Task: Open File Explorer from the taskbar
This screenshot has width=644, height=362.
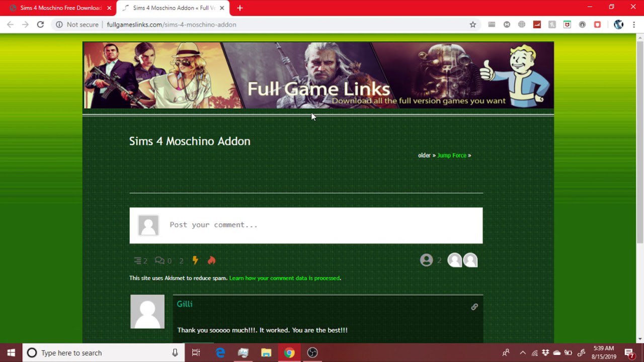Action: (266, 352)
